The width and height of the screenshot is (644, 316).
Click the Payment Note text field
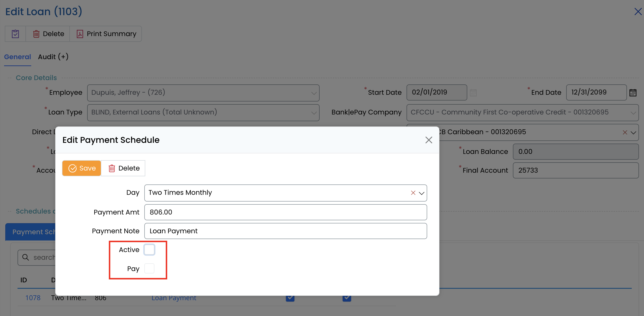click(285, 231)
